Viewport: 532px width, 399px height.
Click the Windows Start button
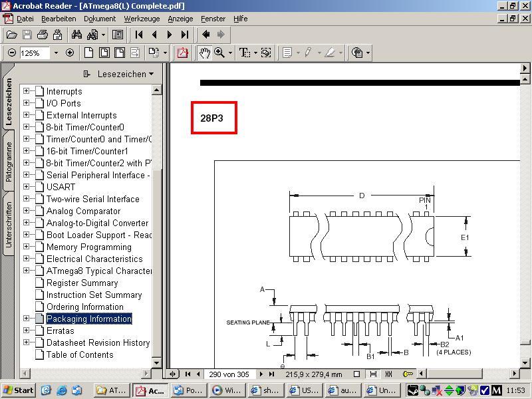[19, 390]
